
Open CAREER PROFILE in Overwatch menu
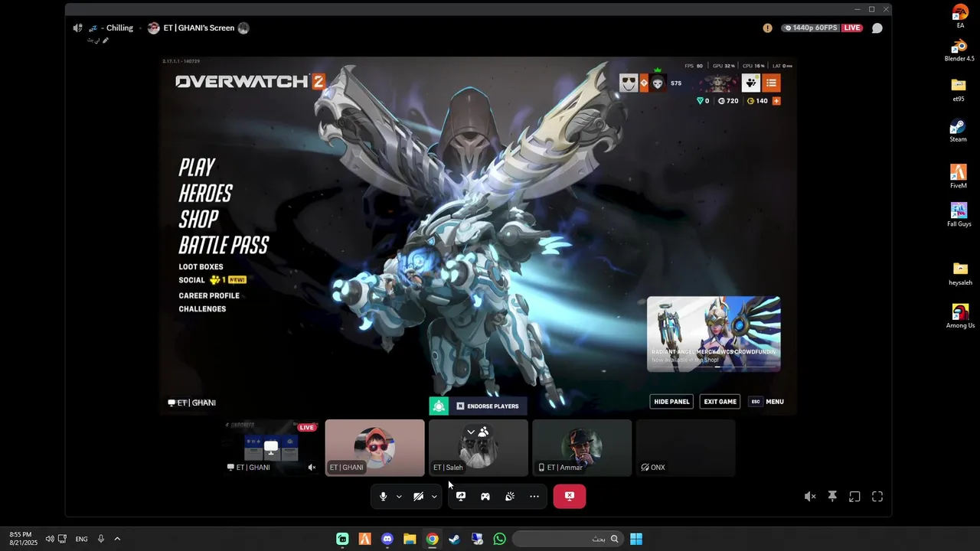pyautogui.click(x=209, y=295)
